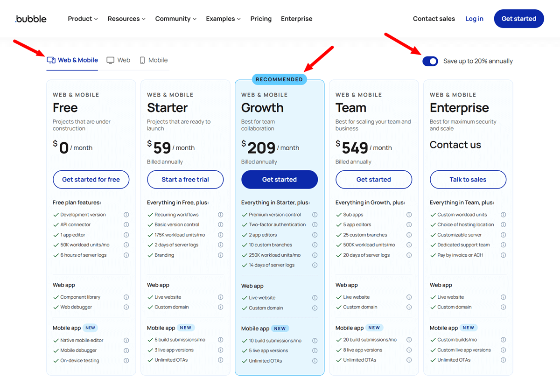The height and width of the screenshot is (392, 560).
Task: Click info icon next to Unlimited OTAs in Growth
Action: pos(315,360)
